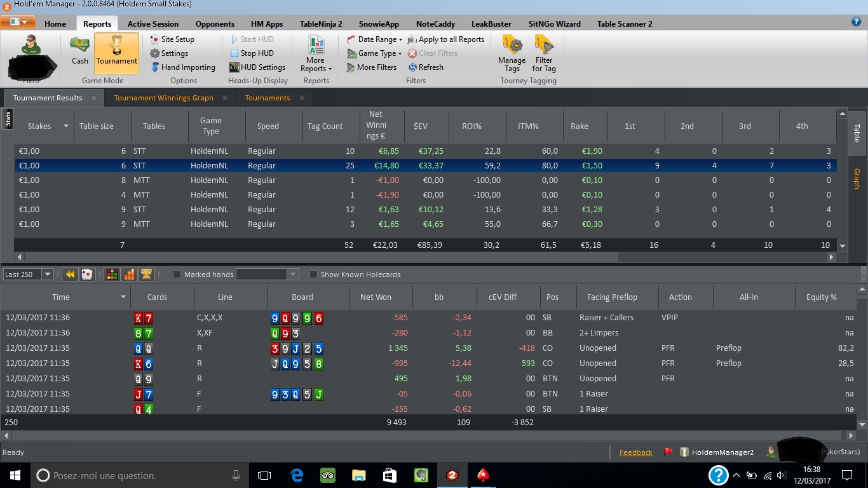868x488 pixels.
Task: Open the help question mark icon
Action: point(856,22)
